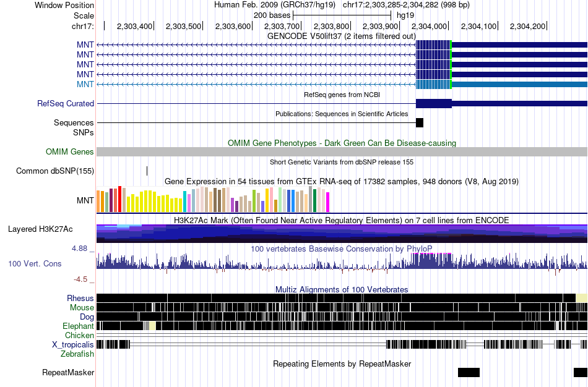Click the -4.5 conservation minimum value
The height and width of the screenshot is (387, 588).
coord(80,279)
